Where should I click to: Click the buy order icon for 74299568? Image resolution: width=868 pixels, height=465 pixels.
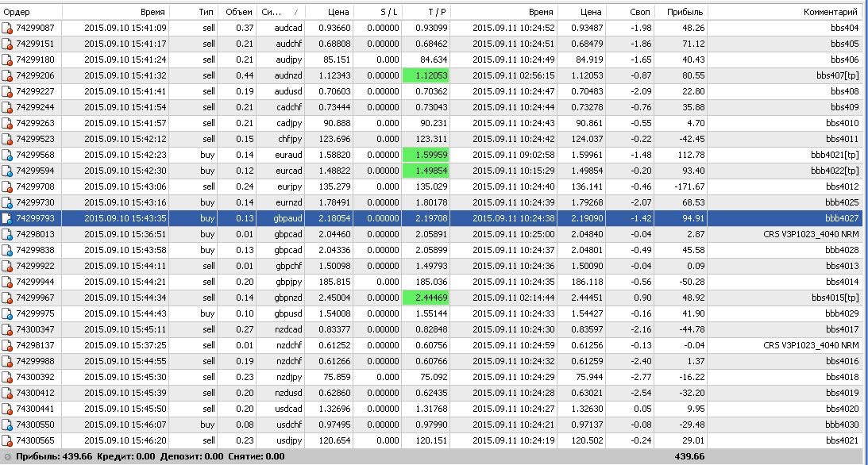click(x=7, y=155)
